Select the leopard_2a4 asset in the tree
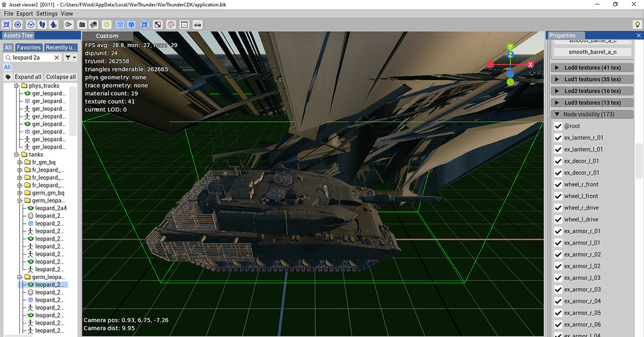The height and width of the screenshot is (337, 644). tap(51, 208)
